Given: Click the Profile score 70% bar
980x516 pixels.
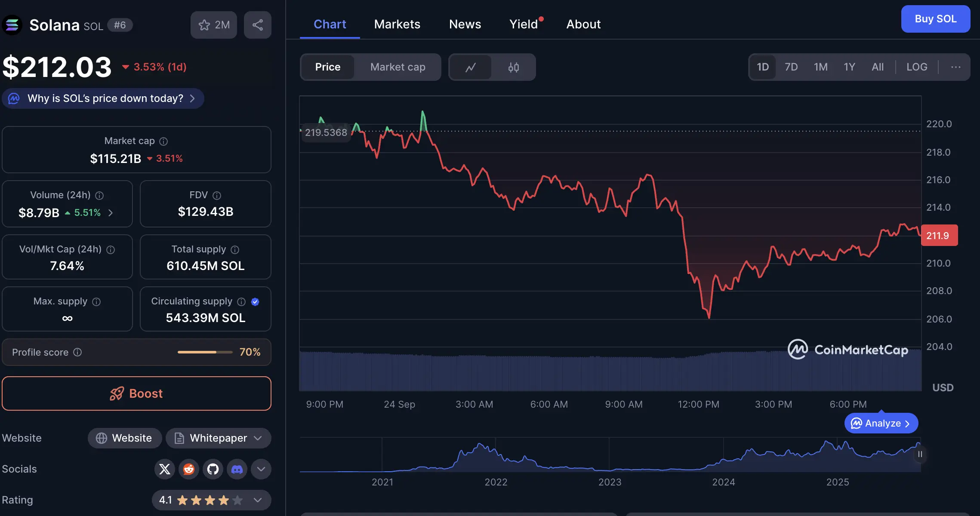Looking at the screenshot, I should (x=205, y=352).
